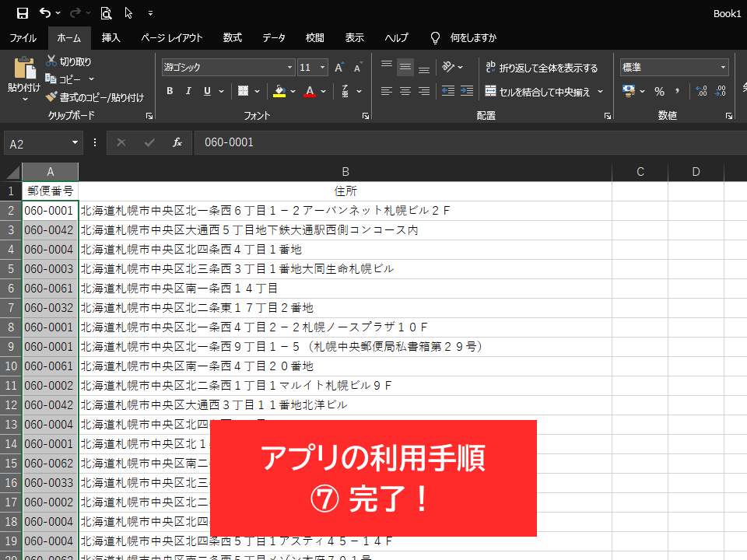Click the Undo arrow icon

coord(45,13)
